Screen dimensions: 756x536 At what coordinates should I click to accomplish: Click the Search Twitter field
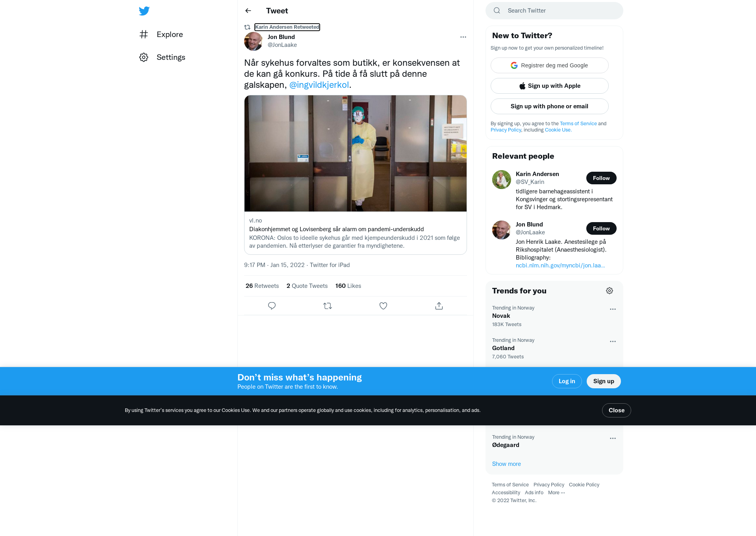tap(554, 11)
